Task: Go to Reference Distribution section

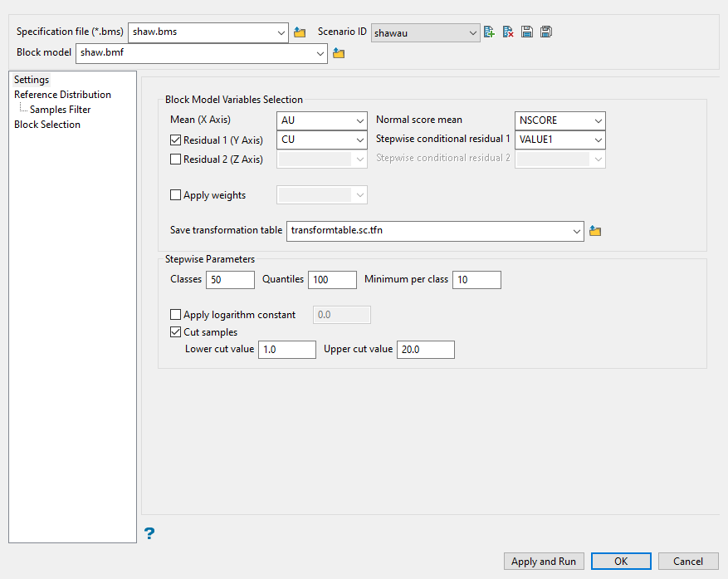Action: click(62, 95)
